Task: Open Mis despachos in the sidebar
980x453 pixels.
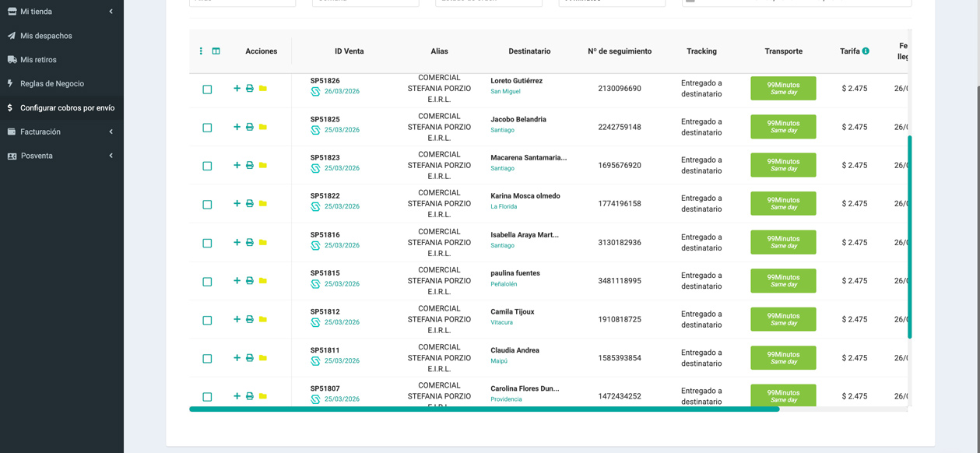Action: click(46, 36)
